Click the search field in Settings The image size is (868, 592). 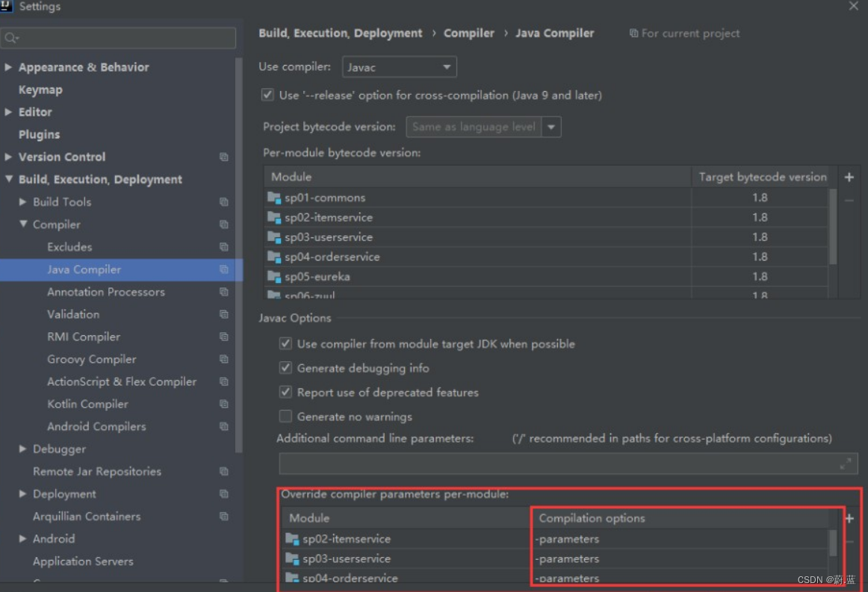pos(119,37)
